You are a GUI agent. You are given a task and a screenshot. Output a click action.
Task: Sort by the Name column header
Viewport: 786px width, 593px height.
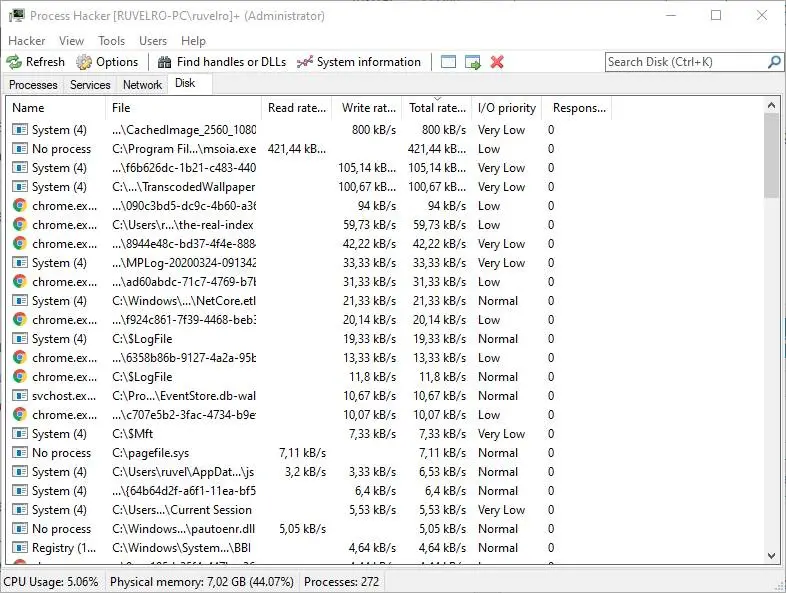[x=56, y=108]
